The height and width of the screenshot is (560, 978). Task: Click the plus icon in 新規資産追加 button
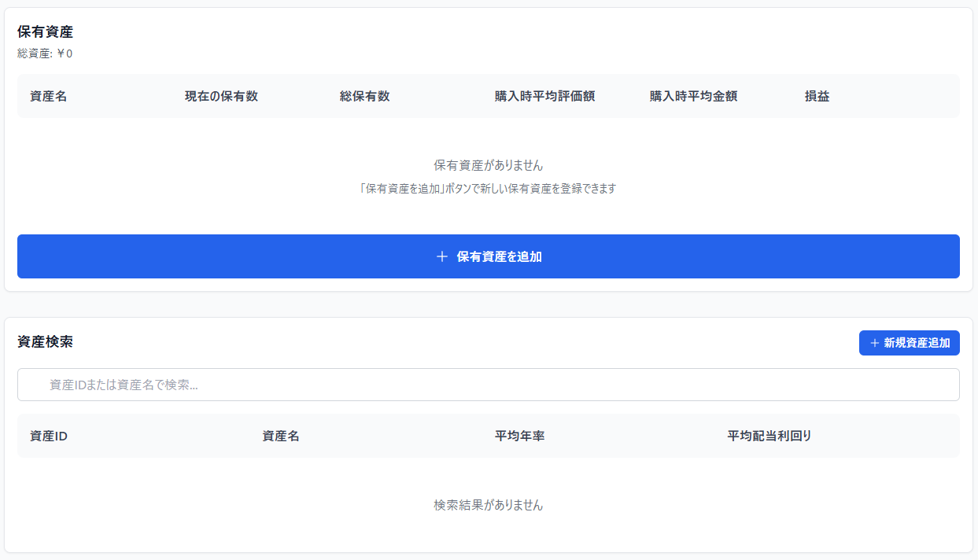(x=874, y=343)
